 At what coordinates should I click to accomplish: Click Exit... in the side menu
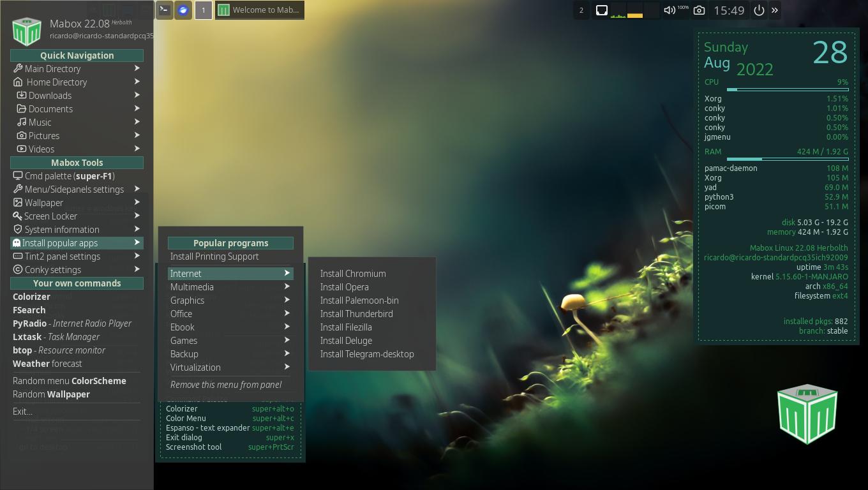[77, 411]
